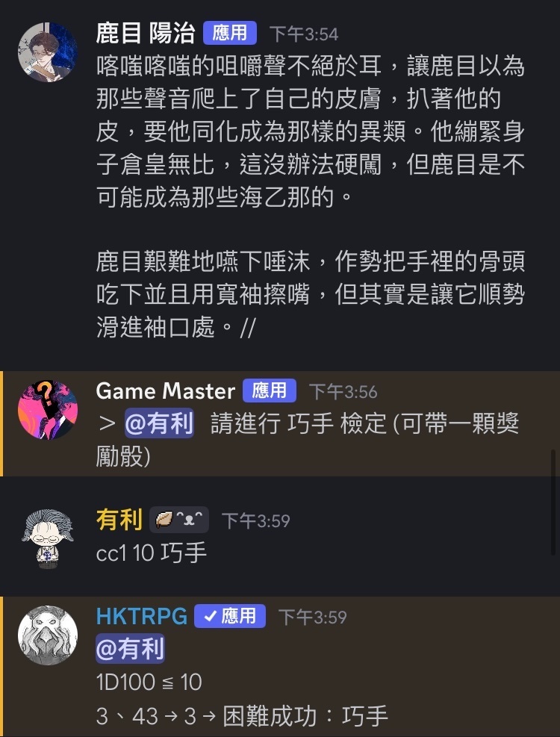Click 有利's role tag emoji badge
560x737 pixels.
pos(179,520)
